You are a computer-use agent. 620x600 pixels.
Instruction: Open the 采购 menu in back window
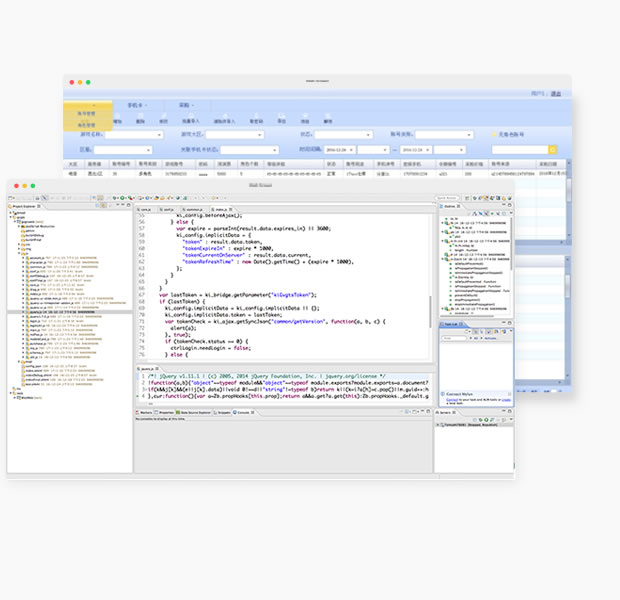pyautogui.click(x=187, y=105)
